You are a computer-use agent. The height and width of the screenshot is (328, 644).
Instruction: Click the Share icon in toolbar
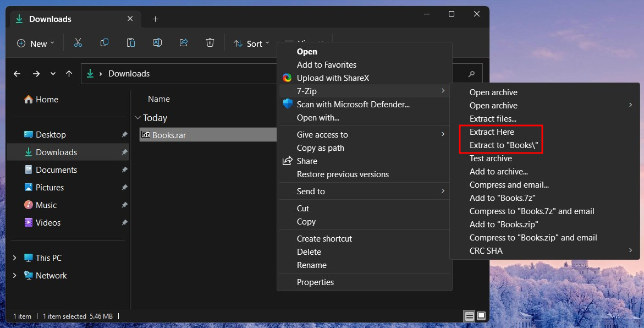(x=184, y=43)
